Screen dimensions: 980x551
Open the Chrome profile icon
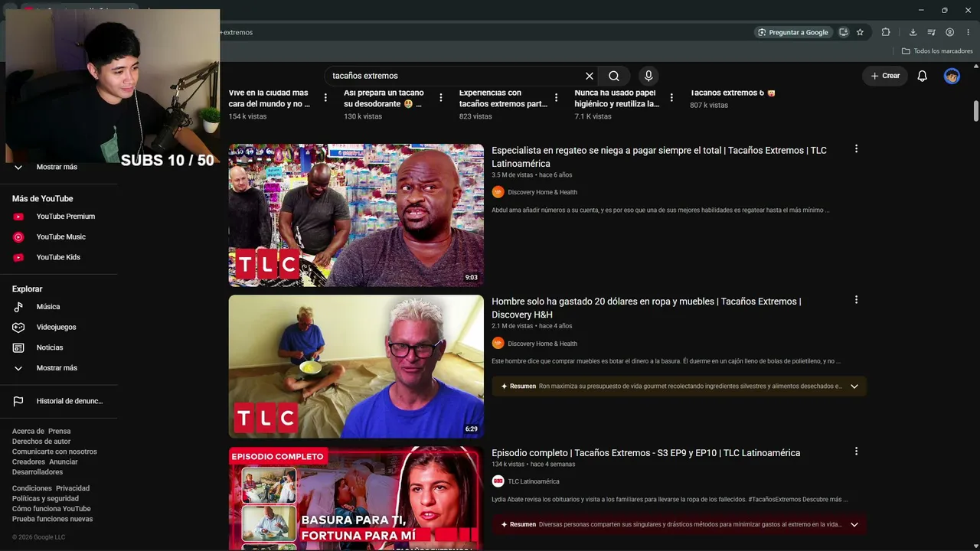point(949,32)
